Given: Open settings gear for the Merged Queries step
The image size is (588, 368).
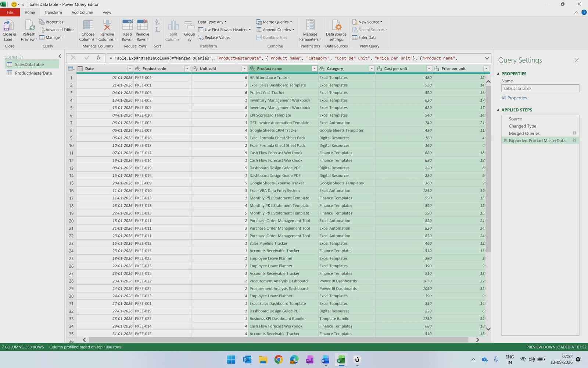Looking at the screenshot, I should click(x=574, y=133).
